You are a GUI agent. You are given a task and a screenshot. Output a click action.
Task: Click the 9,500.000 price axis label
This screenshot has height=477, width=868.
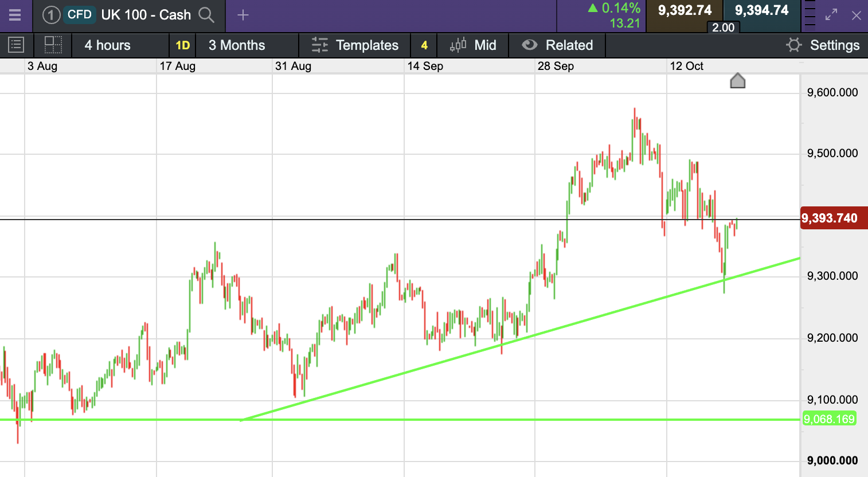pyautogui.click(x=832, y=153)
